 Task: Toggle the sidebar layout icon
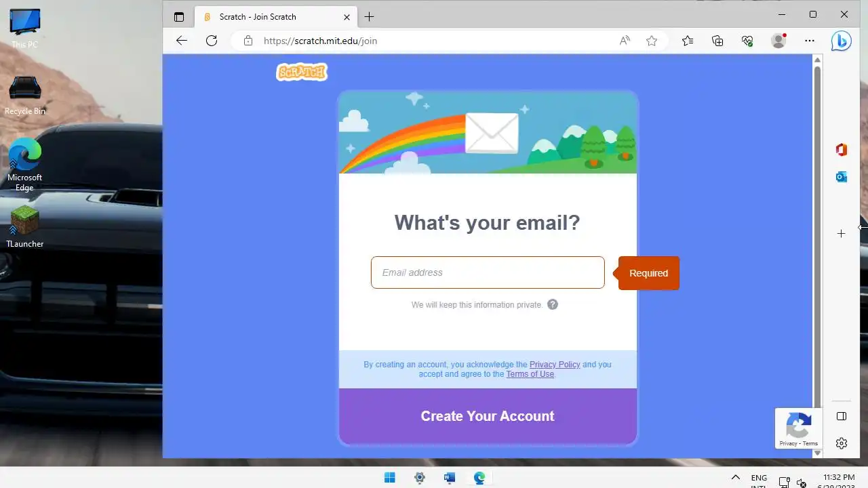point(842,416)
